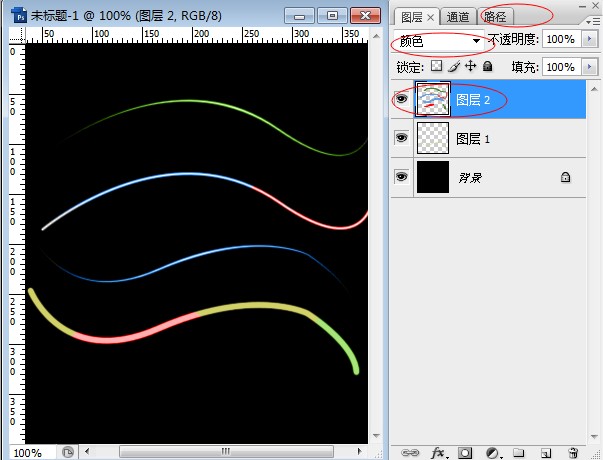
Task: Click vertical scrollbar up arrow in document
Action: point(376,36)
